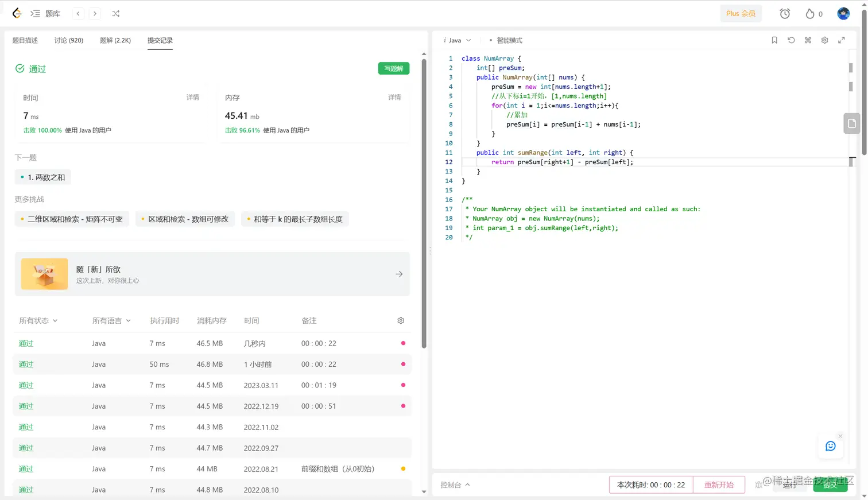The image size is (868, 500).
Task: Expand the editor to fullscreen
Action: coord(842,40)
